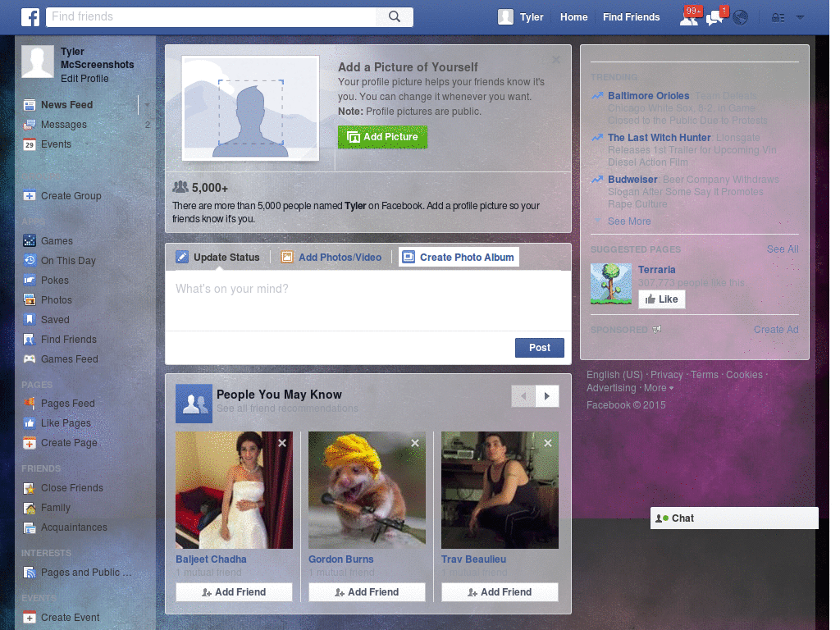Open account menu dropdown arrow
Image resolution: width=840 pixels, height=630 pixels.
(800, 17)
